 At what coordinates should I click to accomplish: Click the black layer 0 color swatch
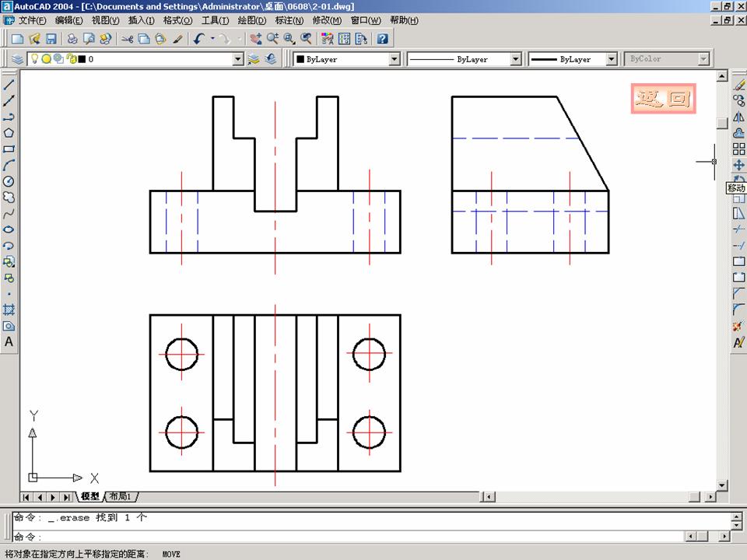(82, 59)
